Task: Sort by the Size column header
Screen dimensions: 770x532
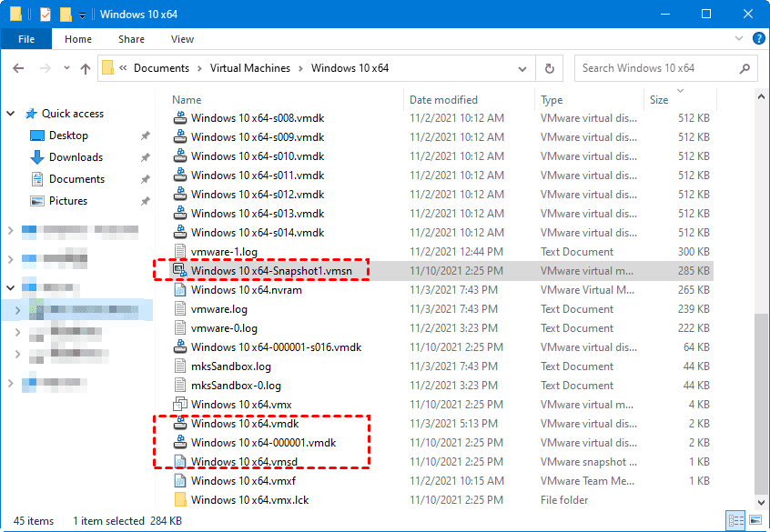Action: pyautogui.click(x=659, y=100)
